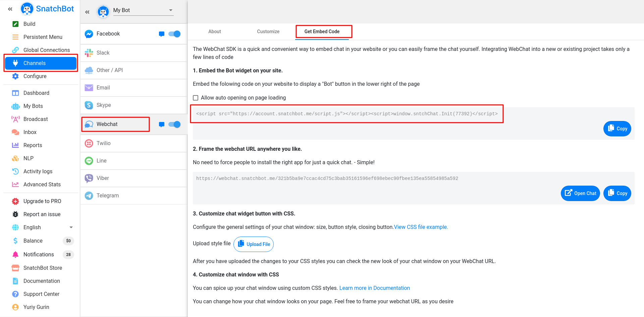
Task: Click the webchat URL text
Action: point(327,179)
